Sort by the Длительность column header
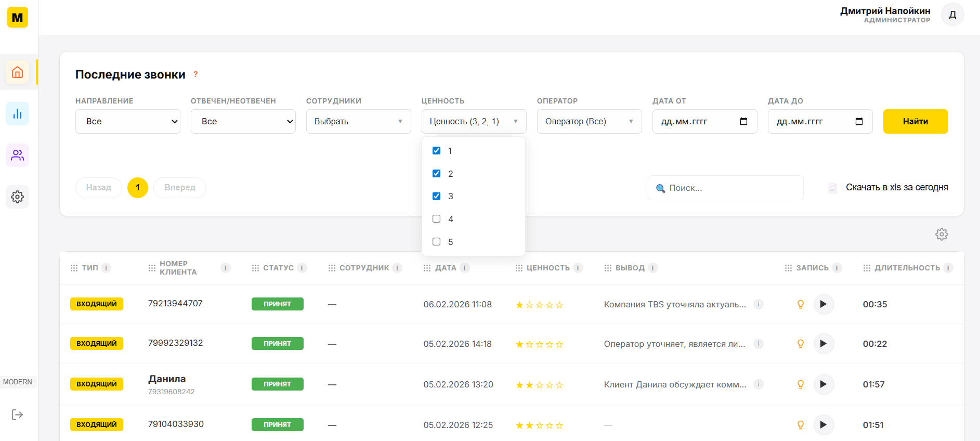Screen dimensions: 980x441 [x=907, y=268]
